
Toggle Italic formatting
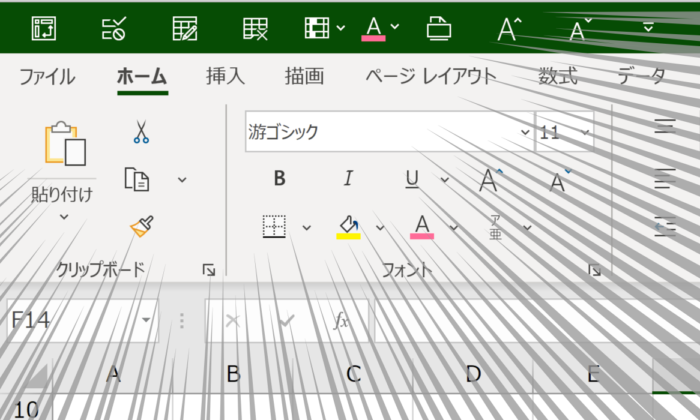pos(348,179)
